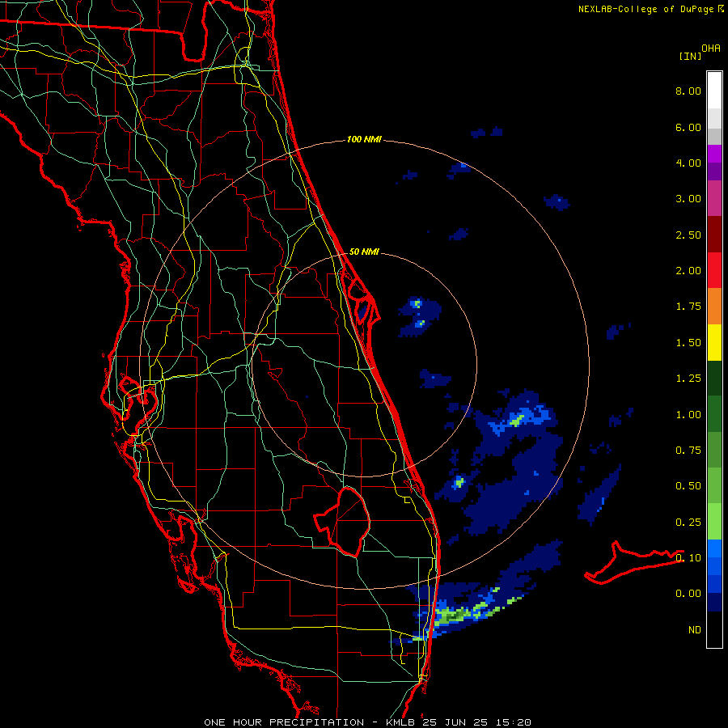
Task: Click the 1.75 legend value
Action: 688,307
